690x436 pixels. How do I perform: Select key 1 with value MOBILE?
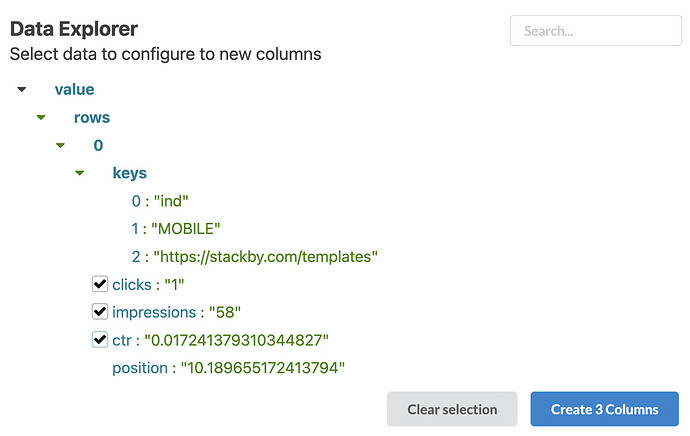click(x=176, y=229)
